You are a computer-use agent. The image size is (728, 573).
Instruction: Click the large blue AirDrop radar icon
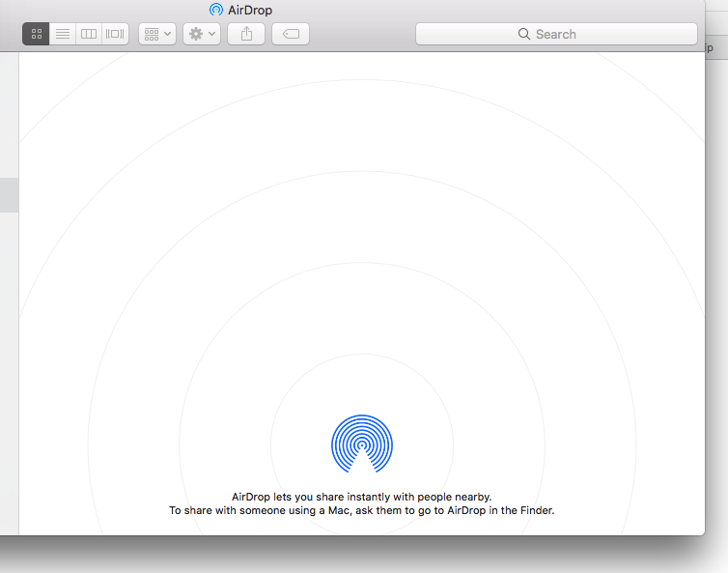click(362, 444)
